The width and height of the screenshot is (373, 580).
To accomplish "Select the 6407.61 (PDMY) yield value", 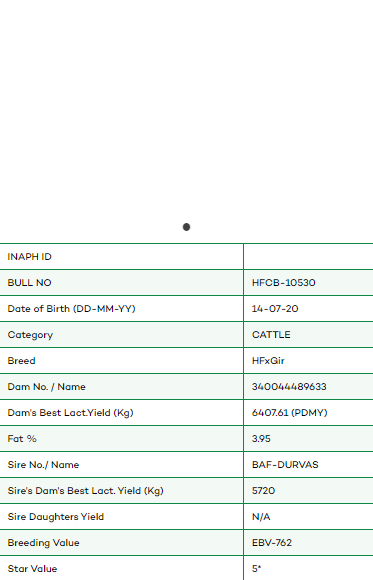I will [x=289, y=413].
